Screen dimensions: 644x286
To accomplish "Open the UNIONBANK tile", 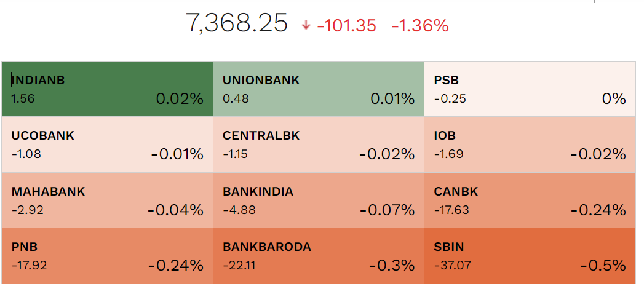I will [x=318, y=89].
